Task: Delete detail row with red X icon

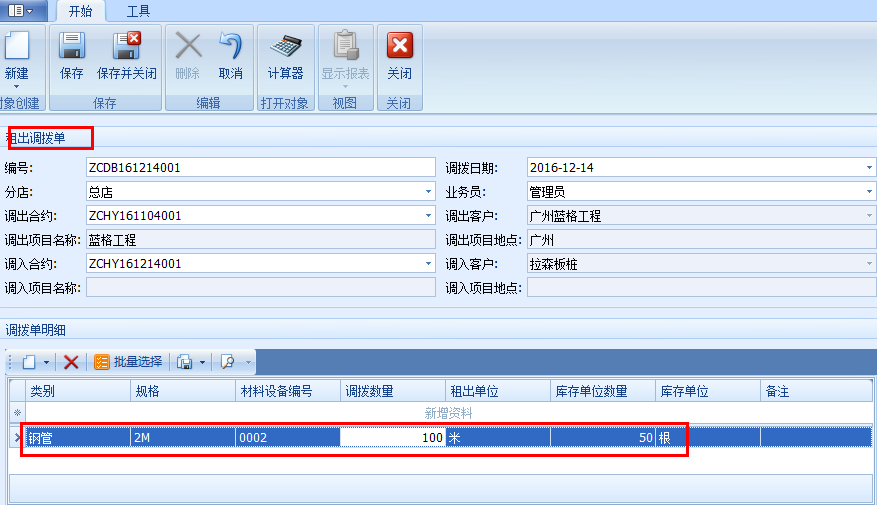Action: [71, 362]
